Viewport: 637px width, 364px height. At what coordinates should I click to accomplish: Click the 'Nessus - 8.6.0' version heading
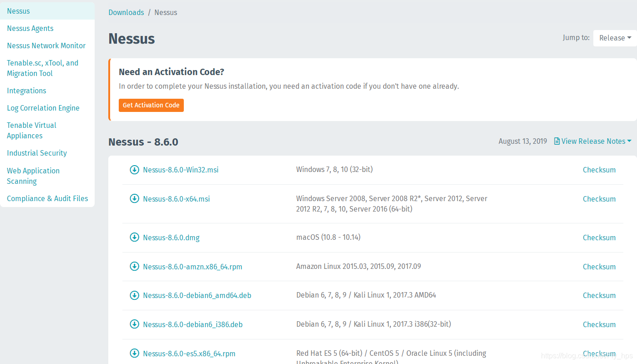coord(143,142)
